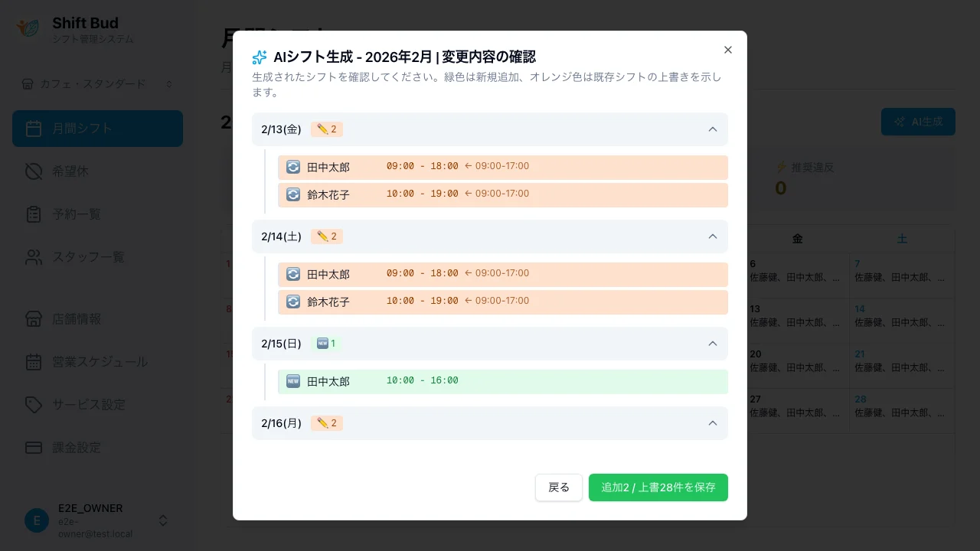Select the 希望休 prohibition icon in the sidebar
The image size is (980, 551).
tap(34, 171)
